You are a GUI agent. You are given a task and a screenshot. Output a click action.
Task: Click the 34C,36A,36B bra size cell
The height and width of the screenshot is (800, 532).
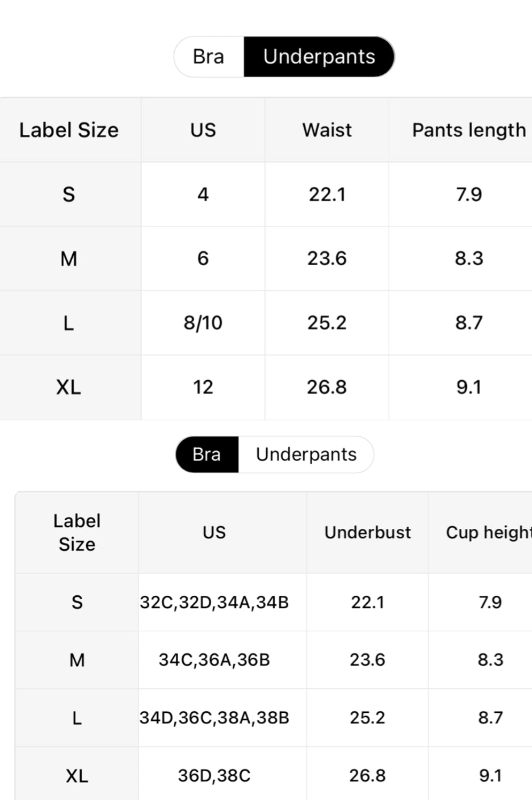point(214,660)
